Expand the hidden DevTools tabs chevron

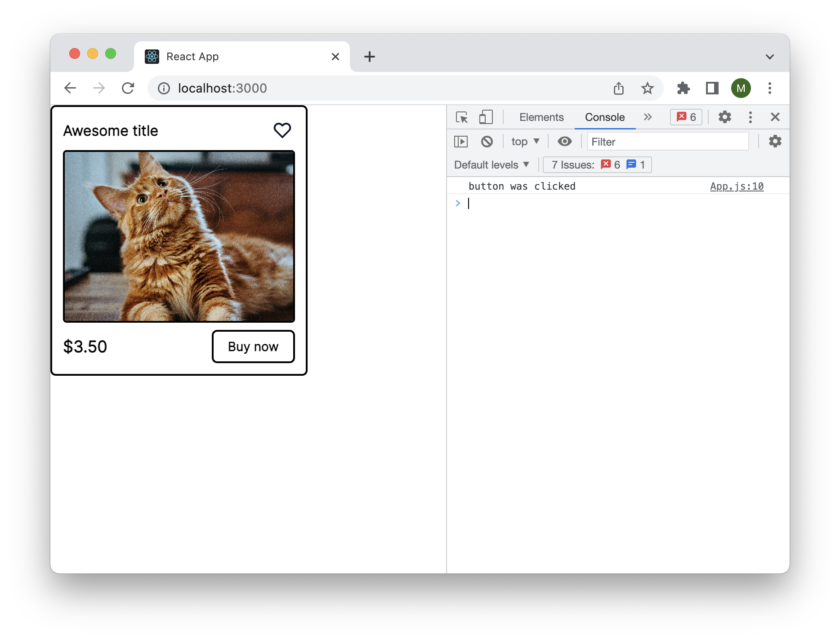[648, 117]
